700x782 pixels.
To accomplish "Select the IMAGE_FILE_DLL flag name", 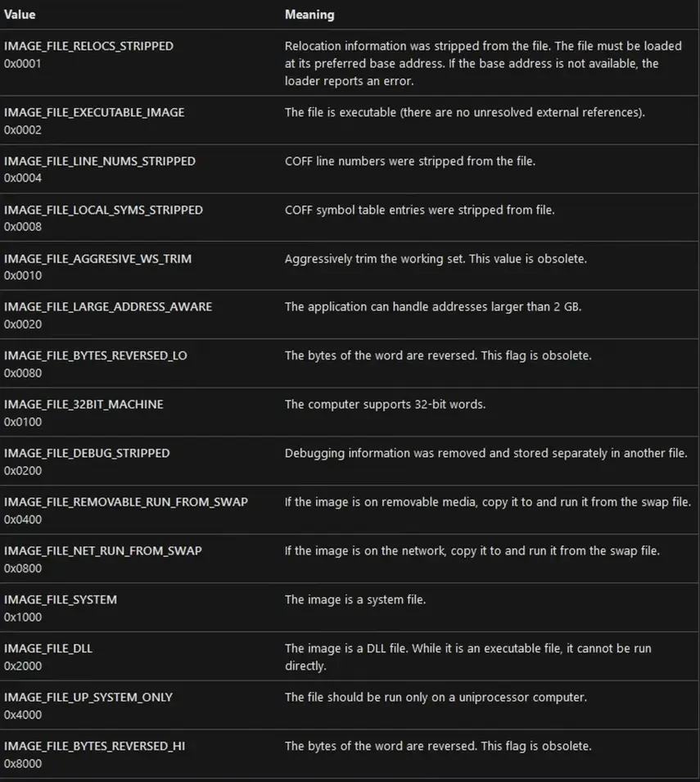I will (47, 649).
